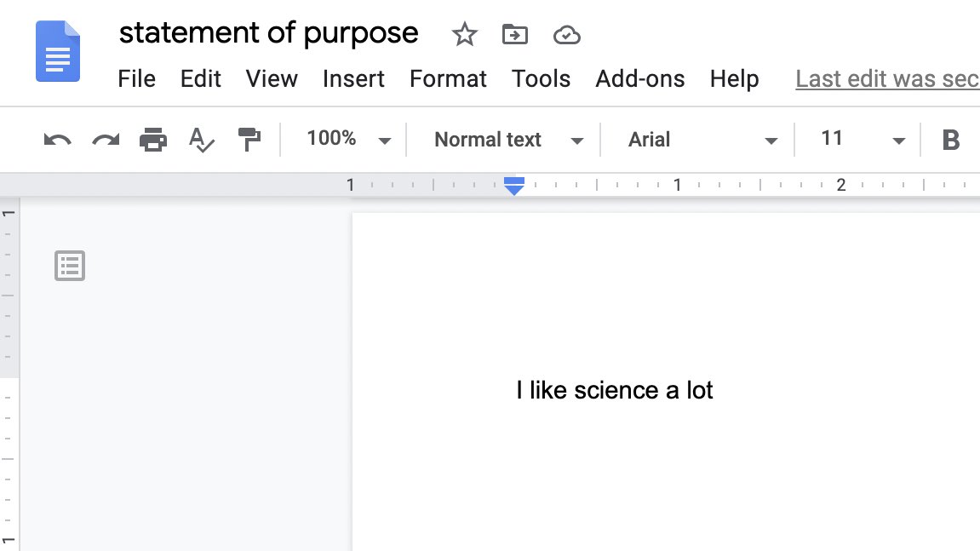Open the View menu
The width and height of the screenshot is (980, 551).
point(272,79)
